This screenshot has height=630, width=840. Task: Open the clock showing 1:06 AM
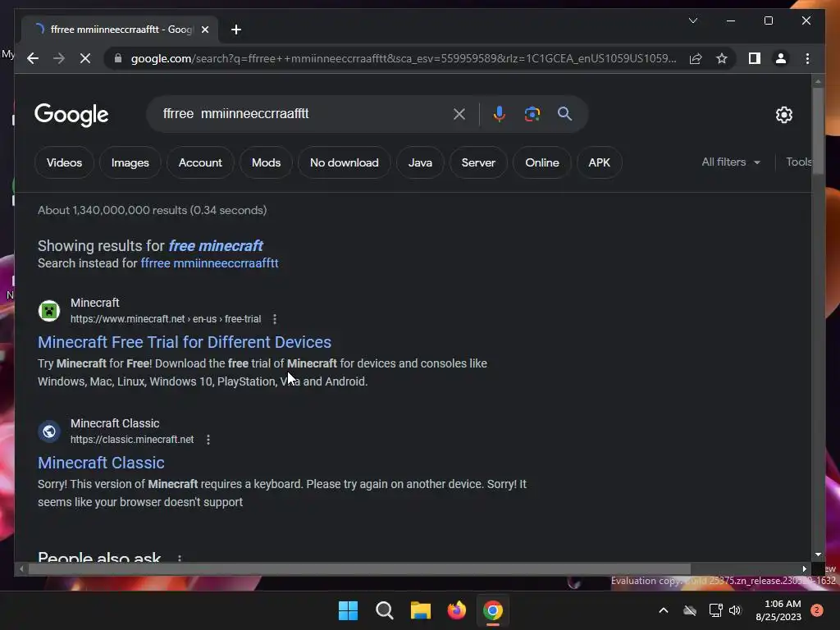778,610
